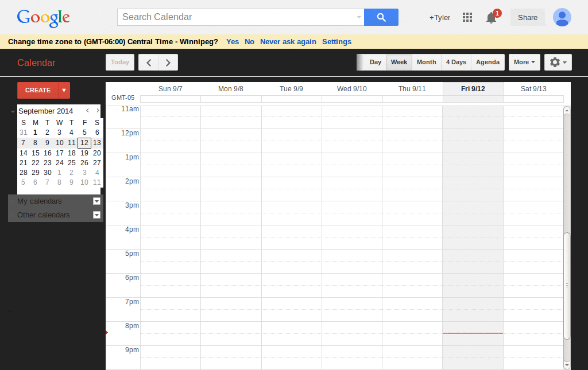Open the More dropdown menu
The height and width of the screenshot is (370, 588).
[524, 62]
